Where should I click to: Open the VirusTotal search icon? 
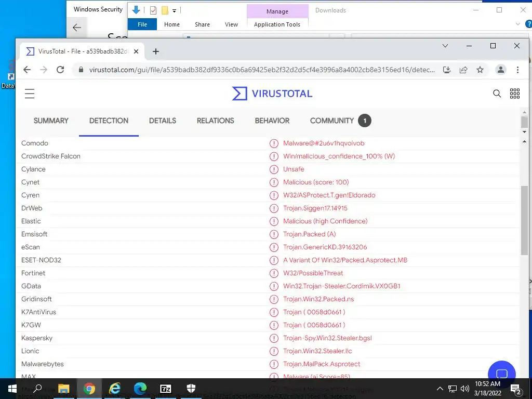pos(497,94)
